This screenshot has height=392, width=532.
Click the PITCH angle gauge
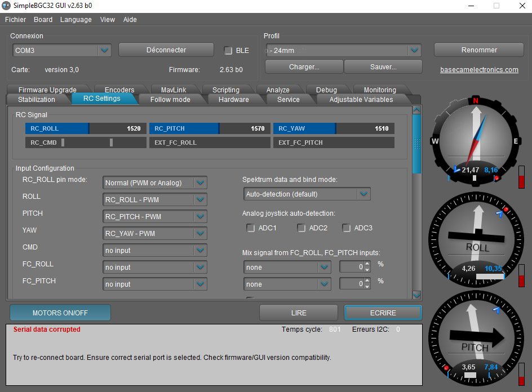[x=475, y=337]
